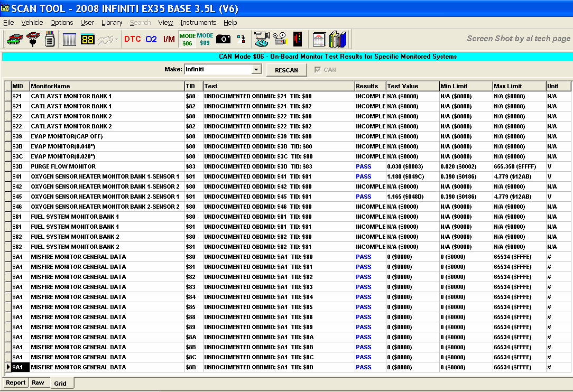Open the File menu
The height and width of the screenshot is (392, 573).
pyautogui.click(x=8, y=23)
